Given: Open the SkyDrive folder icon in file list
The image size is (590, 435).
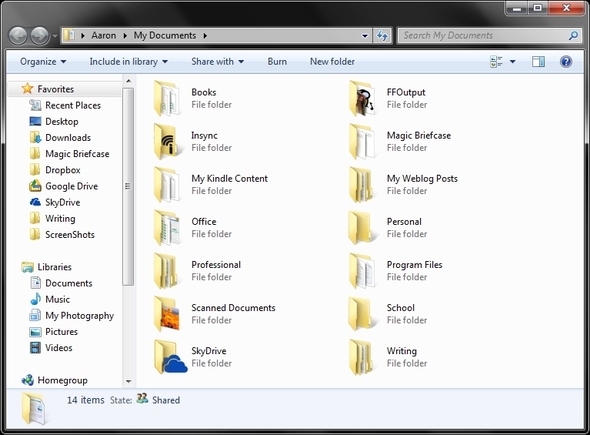Looking at the screenshot, I should [170, 357].
